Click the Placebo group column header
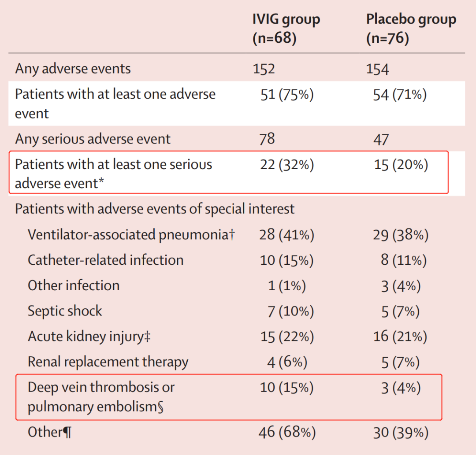 coord(411,29)
